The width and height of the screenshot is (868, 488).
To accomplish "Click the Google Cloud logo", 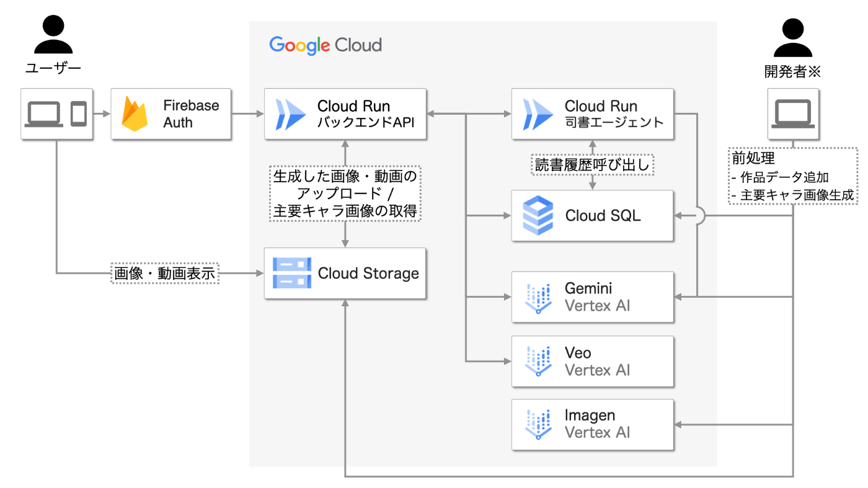I will (325, 45).
